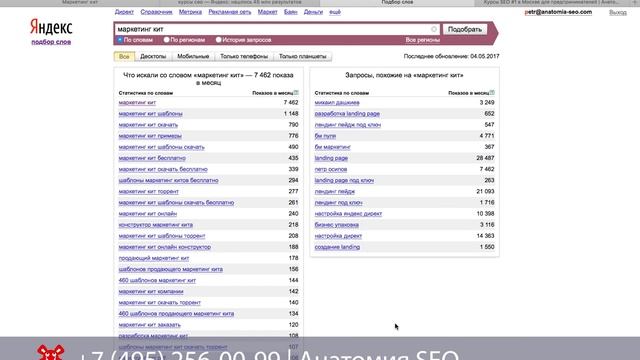Select the 'По словам' radio button

coord(120,40)
